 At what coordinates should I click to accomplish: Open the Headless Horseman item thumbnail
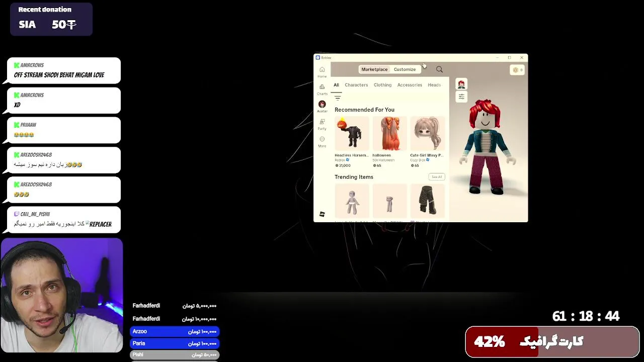click(x=352, y=134)
